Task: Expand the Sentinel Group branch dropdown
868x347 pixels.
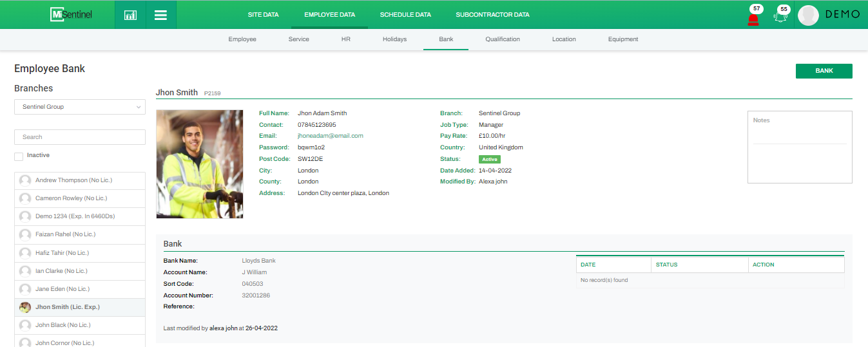Action: (80, 107)
